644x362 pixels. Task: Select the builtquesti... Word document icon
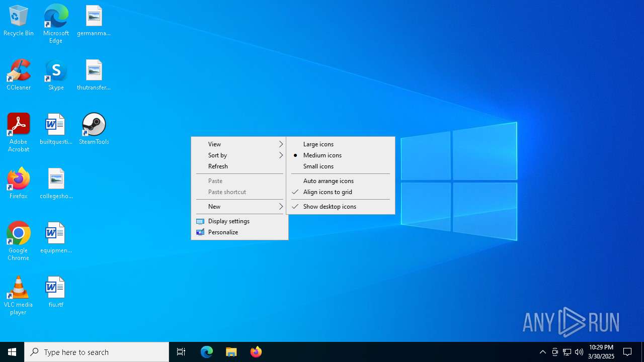[56, 129]
